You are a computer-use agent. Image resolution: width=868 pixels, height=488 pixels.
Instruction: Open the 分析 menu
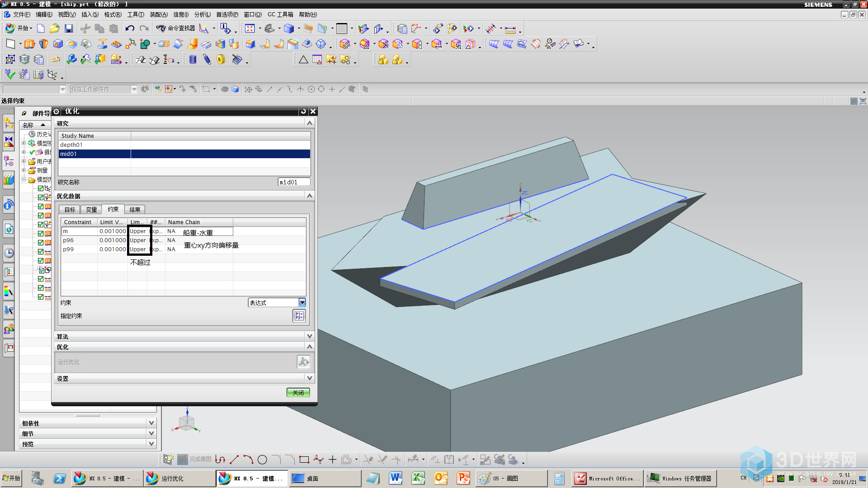202,14
